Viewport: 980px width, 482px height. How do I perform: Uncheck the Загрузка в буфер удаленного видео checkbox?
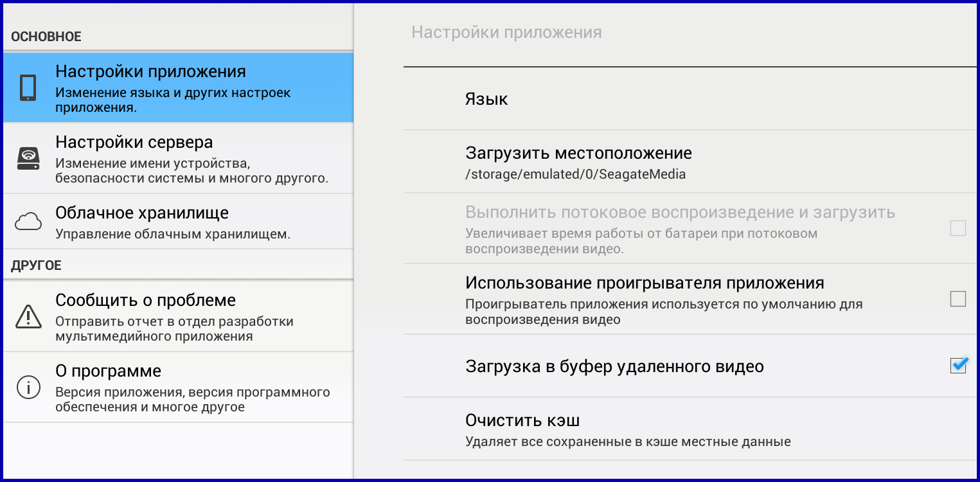(x=958, y=366)
